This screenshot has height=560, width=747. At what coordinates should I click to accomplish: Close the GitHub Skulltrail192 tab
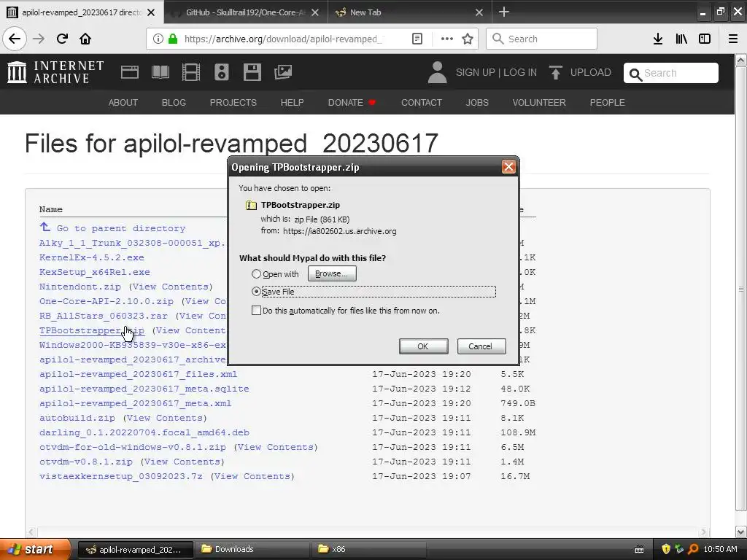tap(315, 12)
